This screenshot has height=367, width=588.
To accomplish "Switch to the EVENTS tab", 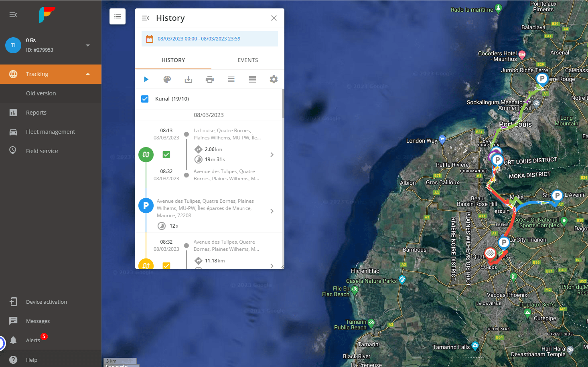I will coord(247,60).
